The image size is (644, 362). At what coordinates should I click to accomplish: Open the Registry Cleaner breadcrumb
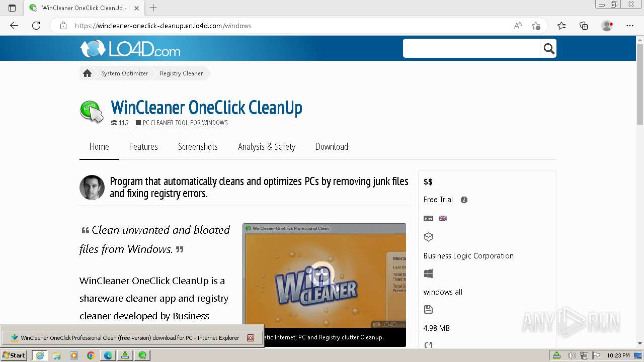point(181,73)
